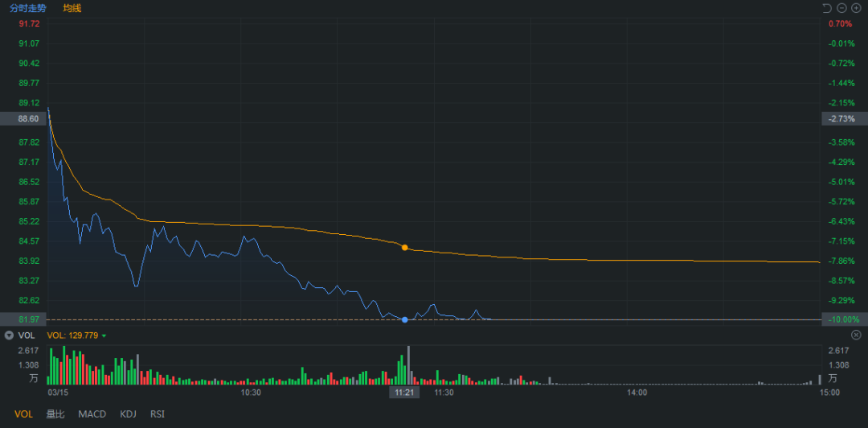Click the 83.92 price axis label

click(x=29, y=261)
